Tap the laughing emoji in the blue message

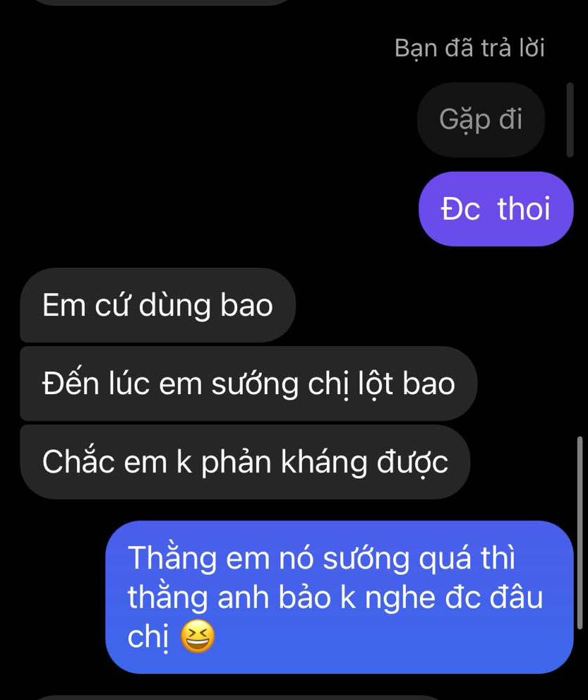click(x=197, y=636)
